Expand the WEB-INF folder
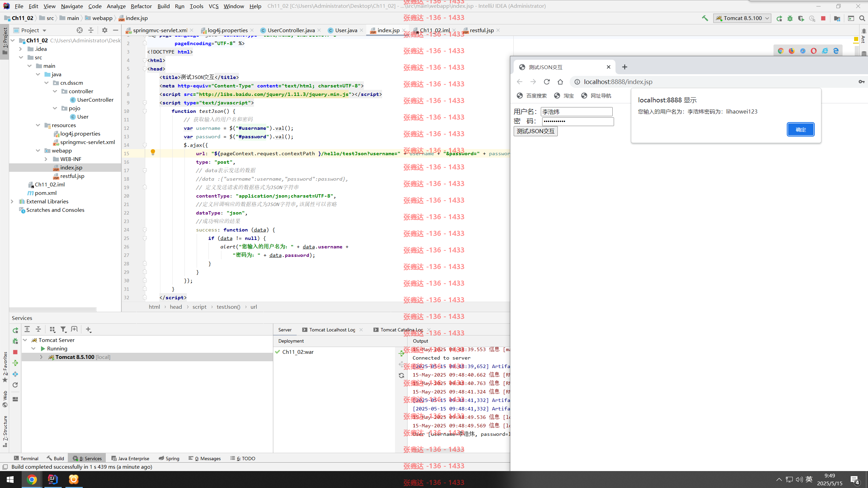 (x=46, y=159)
